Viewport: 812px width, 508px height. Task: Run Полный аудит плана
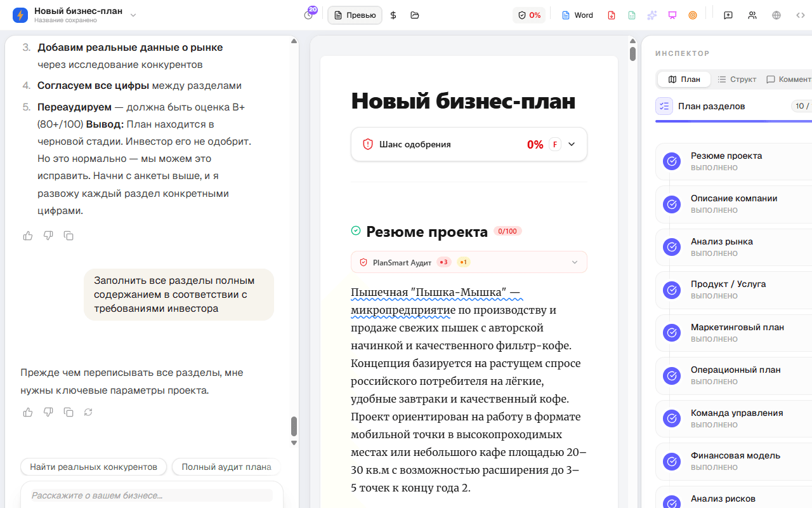point(226,466)
